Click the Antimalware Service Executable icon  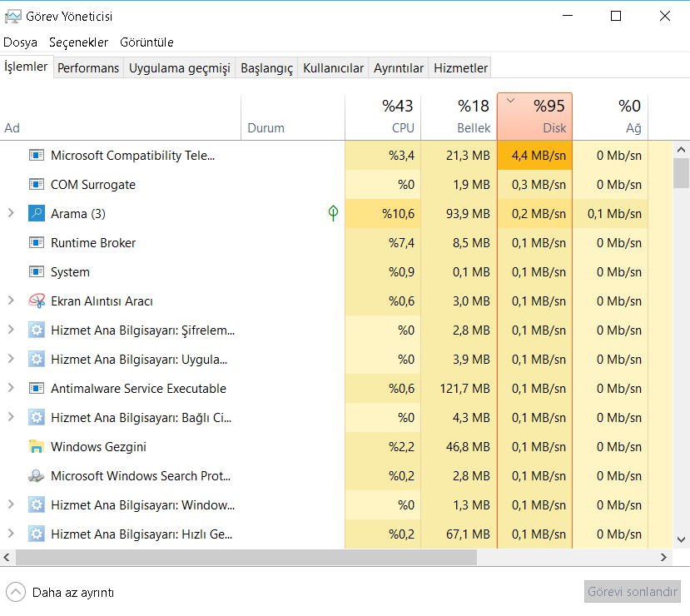pos(36,389)
